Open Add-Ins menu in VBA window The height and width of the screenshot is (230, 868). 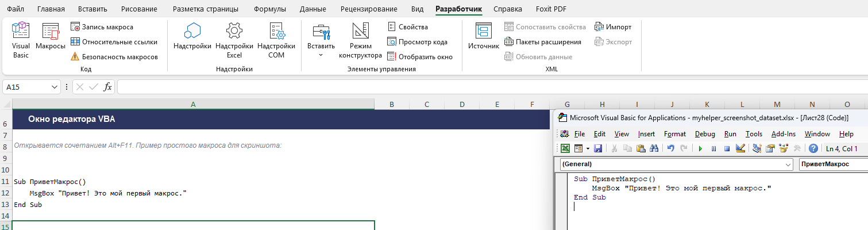click(x=784, y=134)
